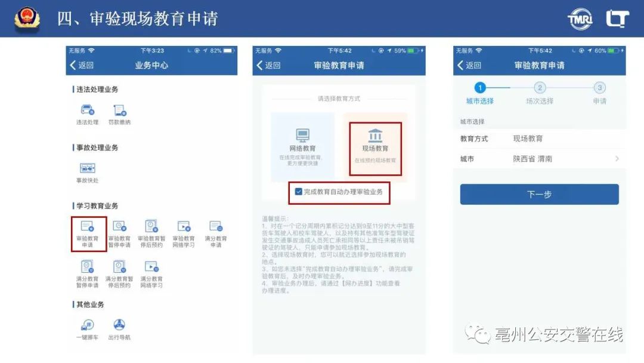
Task: Choose the 网络教育 option card
Action: tap(302, 147)
